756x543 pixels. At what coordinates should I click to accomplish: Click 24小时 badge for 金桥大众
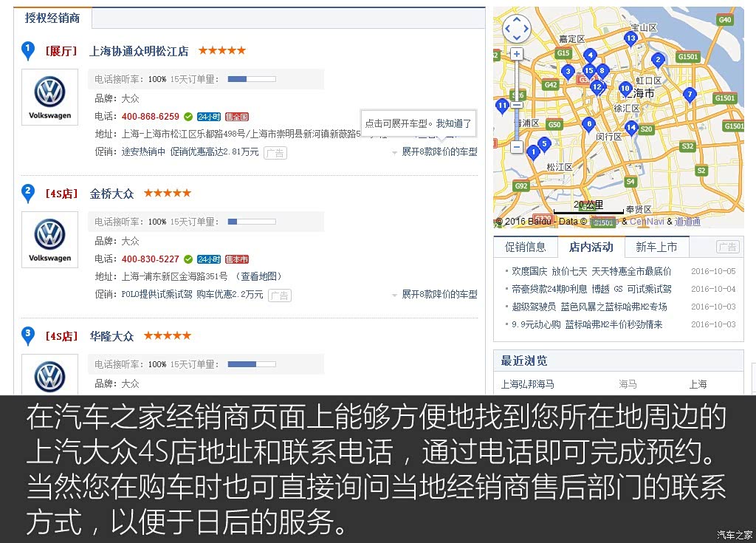pyautogui.click(x=209, y=259)
